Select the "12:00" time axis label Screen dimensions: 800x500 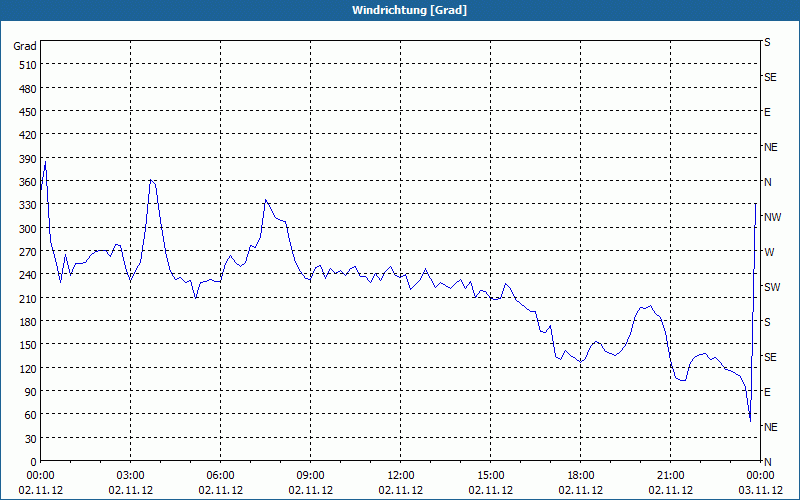pyautogui.click(x=401, y=476)
